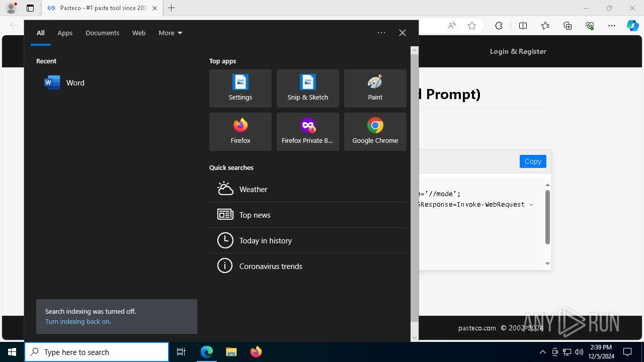The image size is (644, 362).
Task: Open Edge tab actions menu icon
Action: [x=30, y=8]
